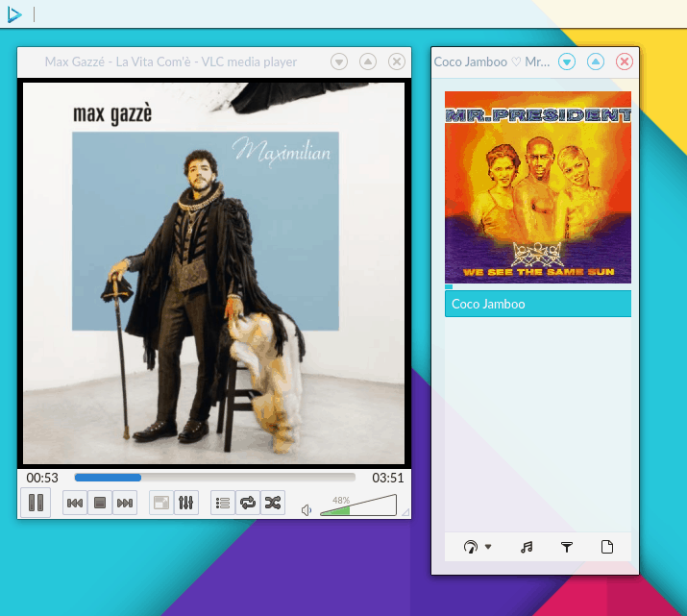Close the Coco Jamboo player window
The height and width of the screenshot is (616, 687).
pos(625,62)
